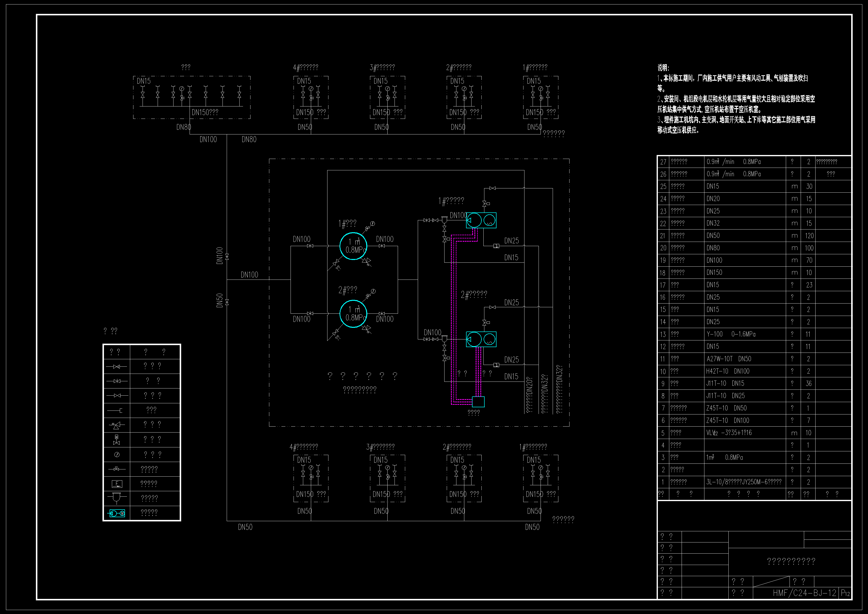Click quantity 120 in the DN50 pipe row
This screenshot has height=614, width=868.
(809, 235)
